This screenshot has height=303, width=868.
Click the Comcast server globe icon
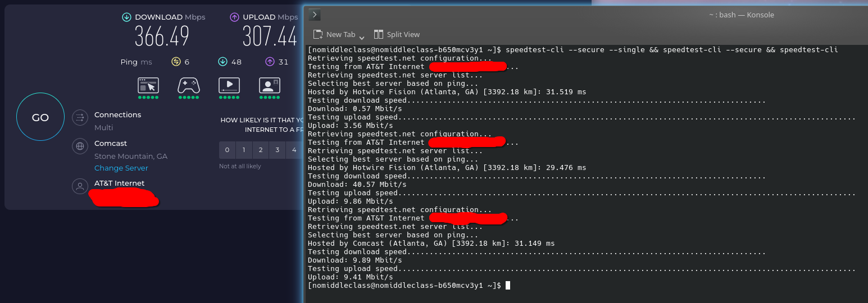pos(80,146)
